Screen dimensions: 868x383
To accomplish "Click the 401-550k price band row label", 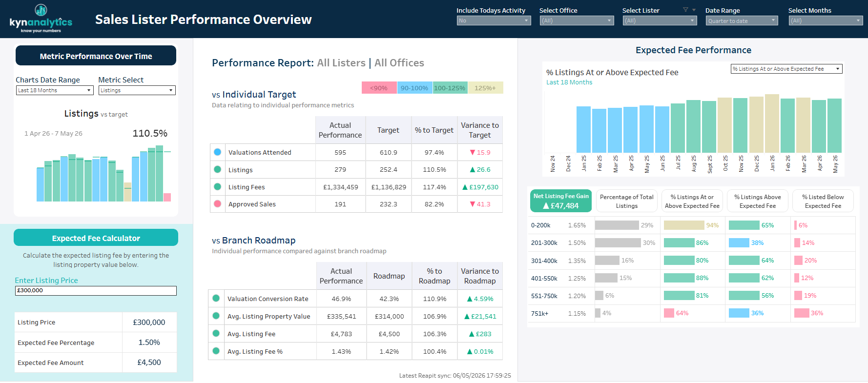I will [544, 278].
